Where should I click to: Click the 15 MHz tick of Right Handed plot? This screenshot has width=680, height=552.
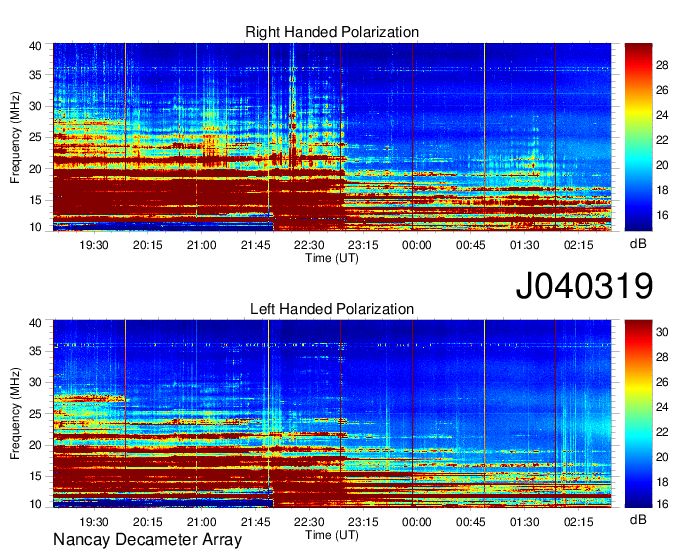[x=35, y=200]
